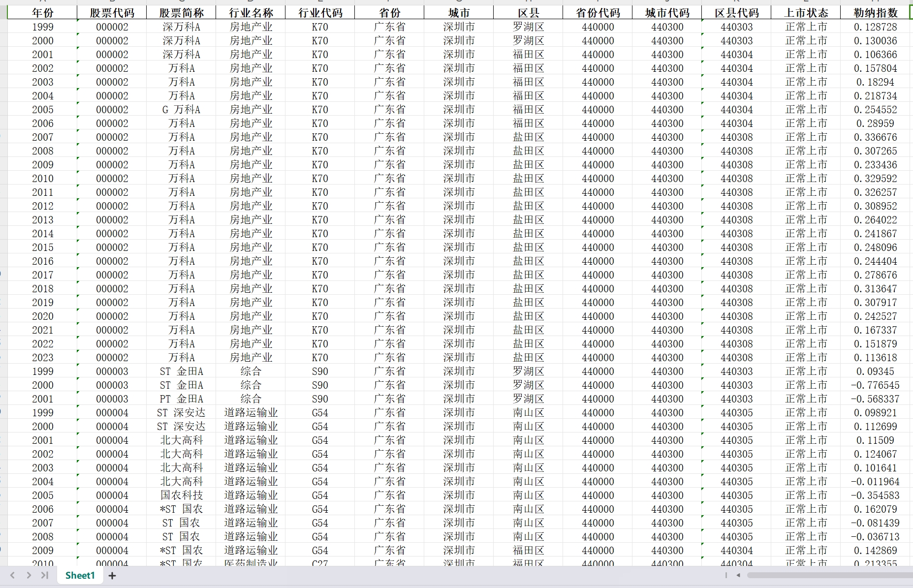
Task: Select the Lerner index value 0.09345
Action: [875, 371]
